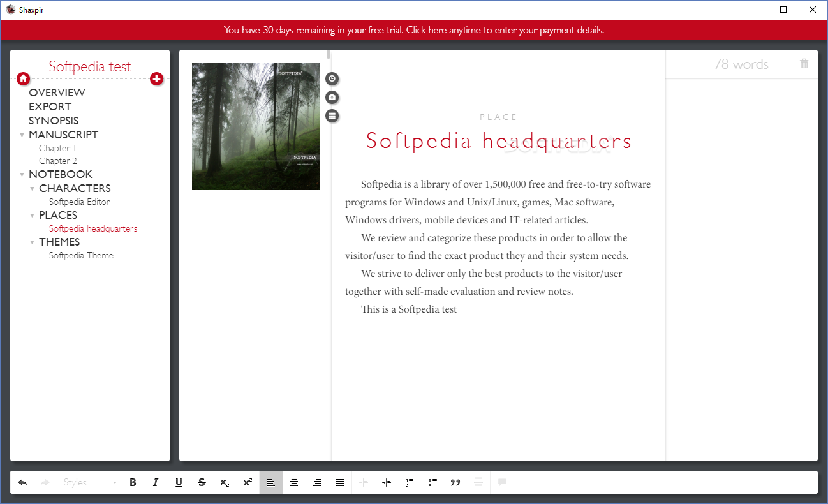Open Chapter 2

click(58, 161)
